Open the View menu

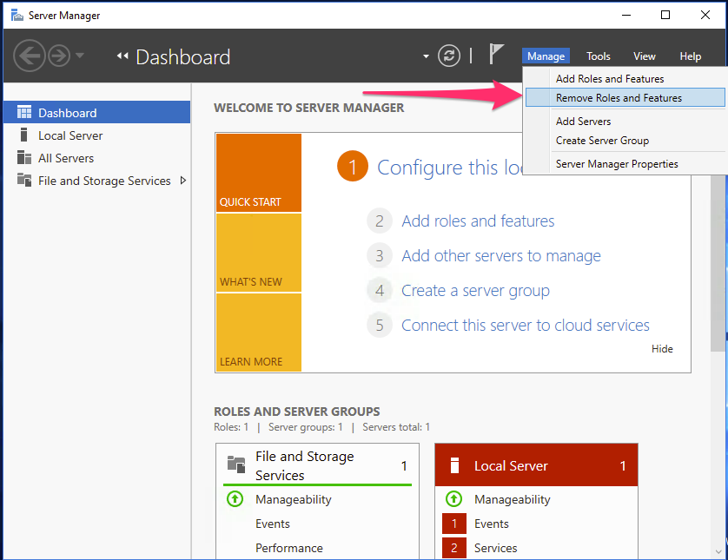[645, 56]
